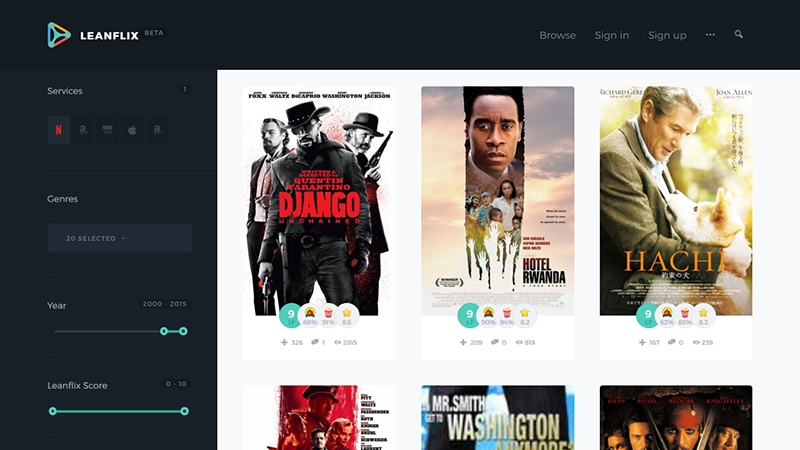Image resolution: width=800 pixels, height=450 pixels.
Task: Go to Sign up
Action: coord(667,35)
